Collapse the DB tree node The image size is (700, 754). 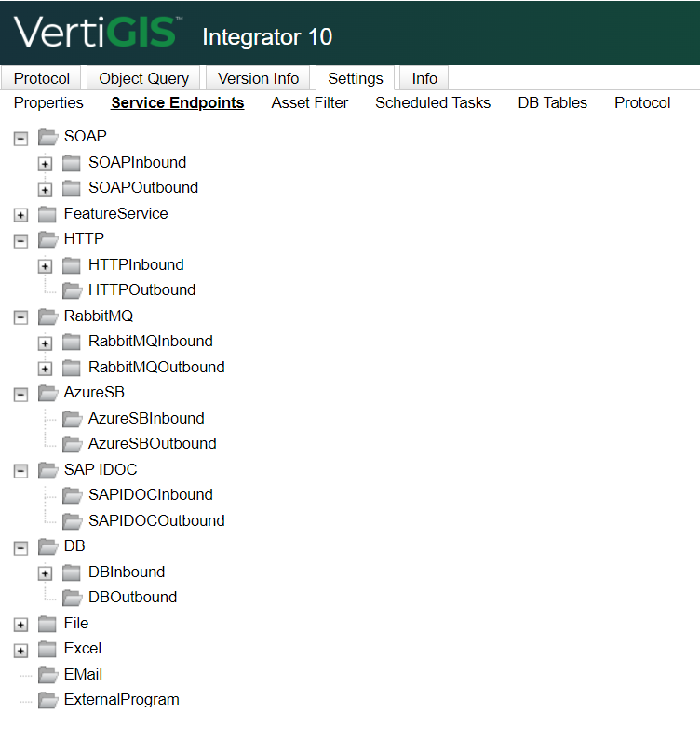point(20,548)
